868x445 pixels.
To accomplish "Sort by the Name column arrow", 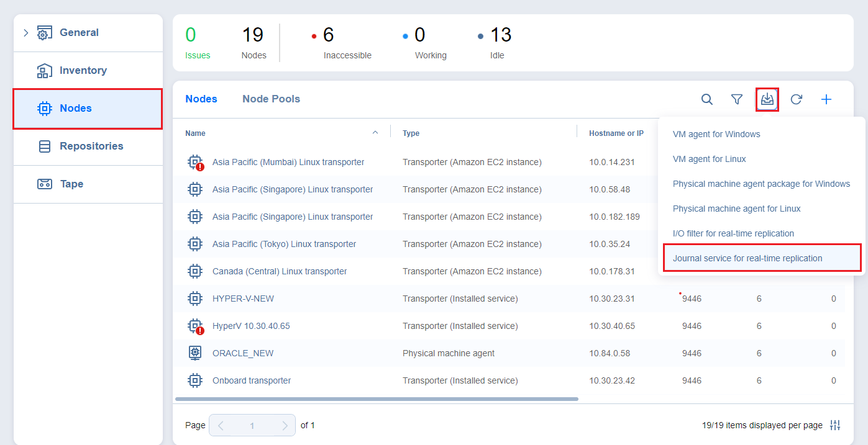I will [x=375, y=133].
